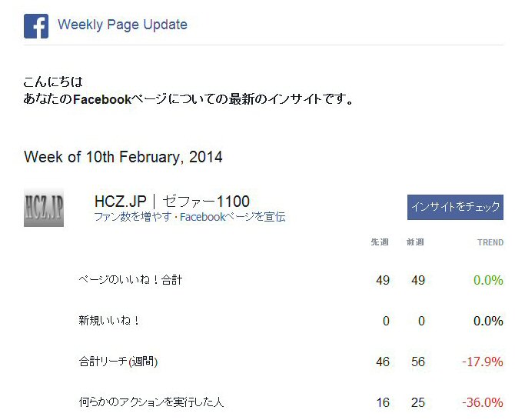
Task: Open the Weekly Page Update title link
Action: [122, 25]
